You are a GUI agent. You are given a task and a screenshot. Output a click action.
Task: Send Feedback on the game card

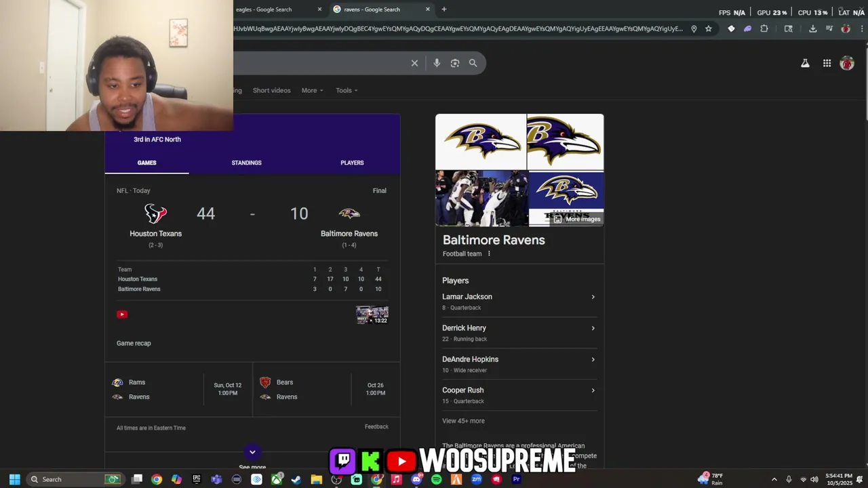[376, 426]
